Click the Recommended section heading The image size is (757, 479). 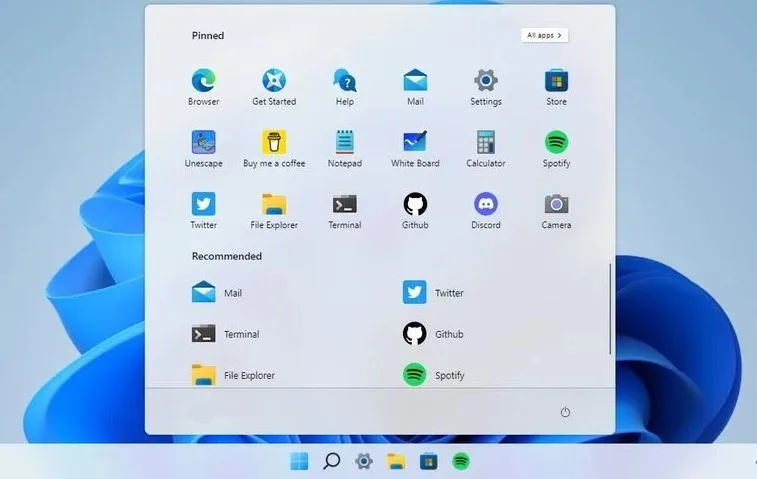(x=226, y=256)
